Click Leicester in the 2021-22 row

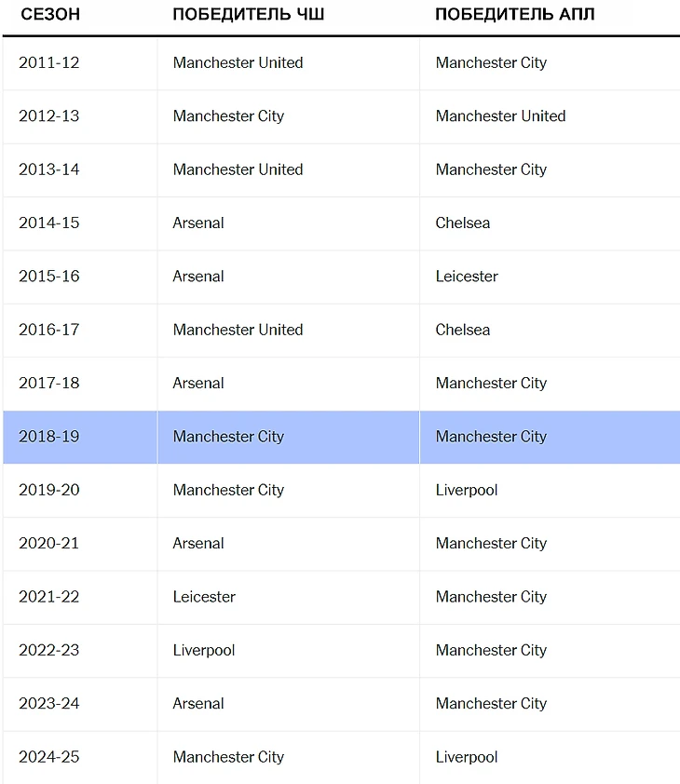(204, 597)
